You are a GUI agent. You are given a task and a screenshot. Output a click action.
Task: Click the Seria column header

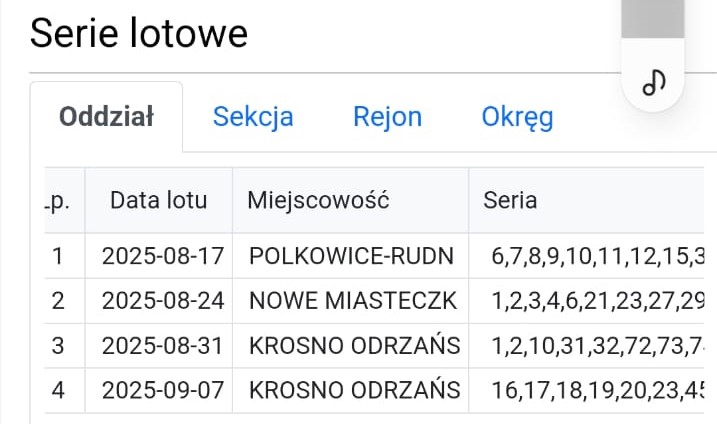510,200
